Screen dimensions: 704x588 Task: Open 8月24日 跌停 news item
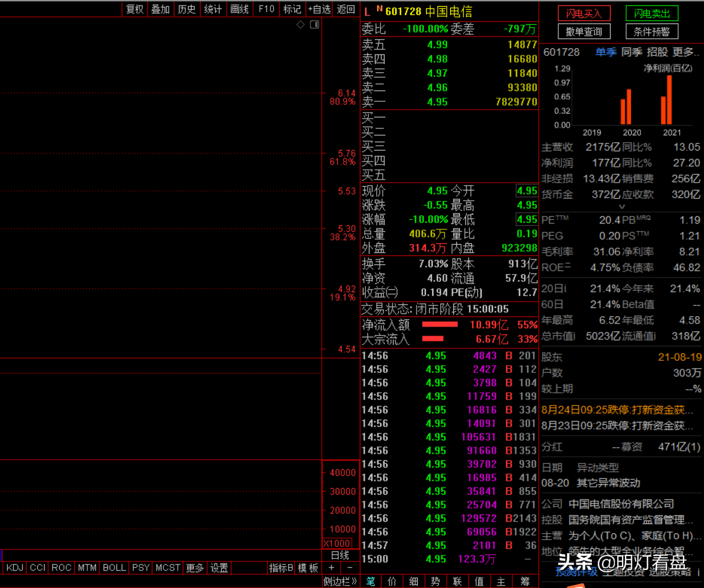tap(617, 409)
